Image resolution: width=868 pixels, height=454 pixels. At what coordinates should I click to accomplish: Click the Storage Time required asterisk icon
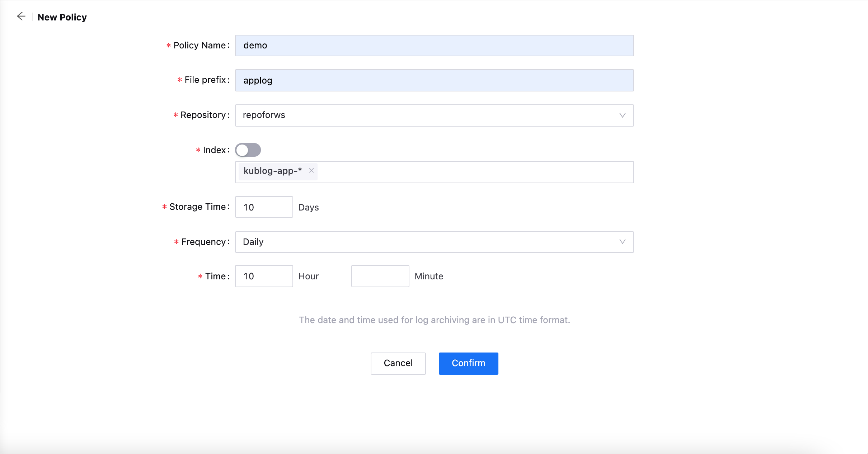coord(164,207)
